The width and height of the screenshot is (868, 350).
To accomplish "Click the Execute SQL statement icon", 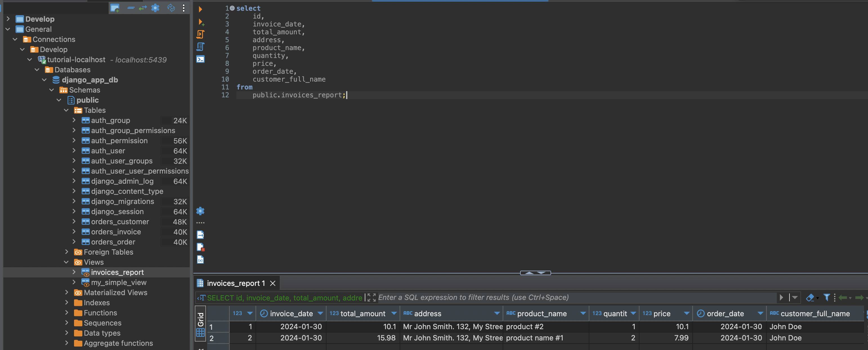I will tap(200, 8).
